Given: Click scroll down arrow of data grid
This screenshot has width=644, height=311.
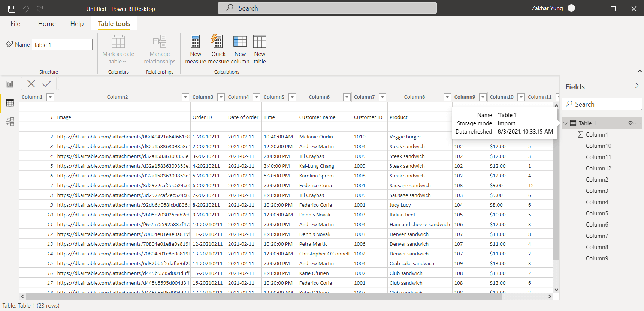Looking at the screenshot, I should (556, 290).
